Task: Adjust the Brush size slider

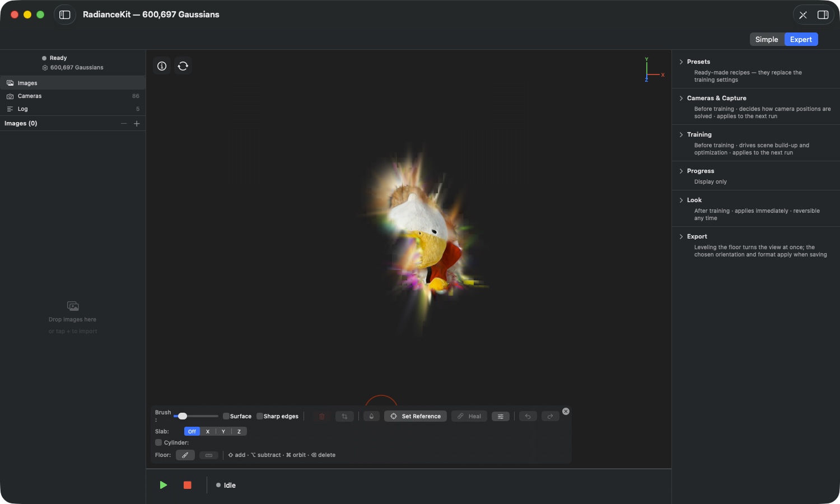Action: tap(196, 416)
